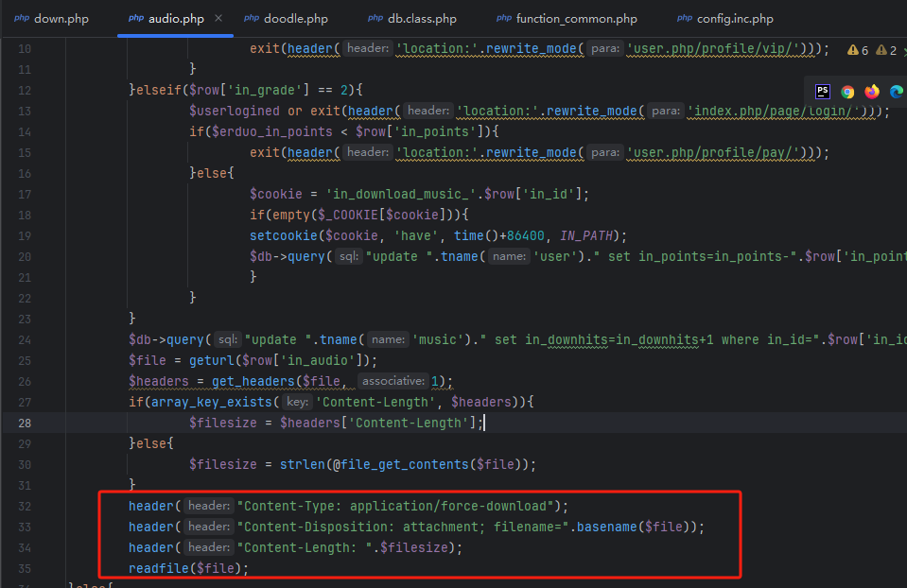Click the sql: hint on line 20
This screenshot has height=588, width=907.
[x=348, y=256]
